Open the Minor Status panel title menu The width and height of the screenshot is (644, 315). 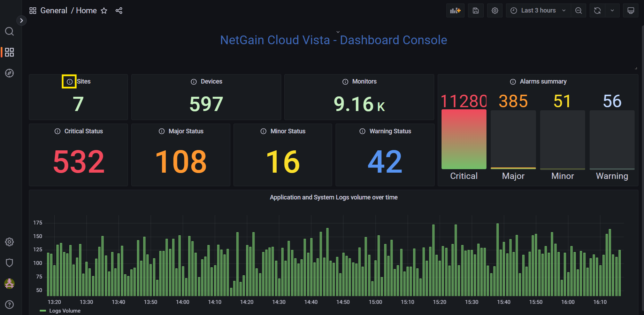coord(288,131)
